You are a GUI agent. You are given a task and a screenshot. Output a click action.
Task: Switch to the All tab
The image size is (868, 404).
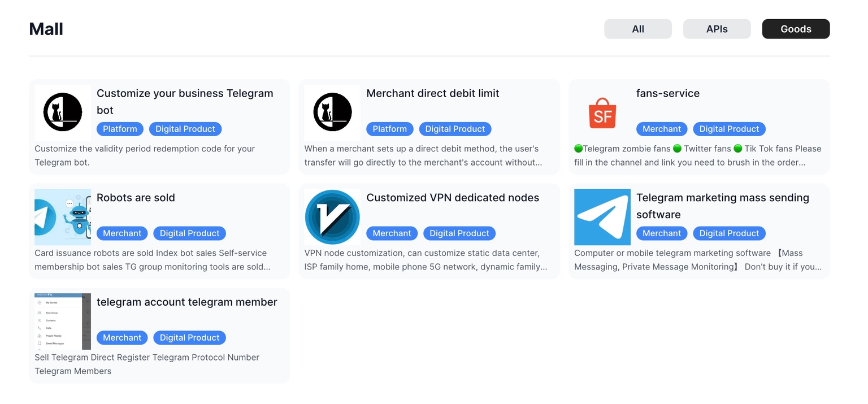[x=638, y=29]
